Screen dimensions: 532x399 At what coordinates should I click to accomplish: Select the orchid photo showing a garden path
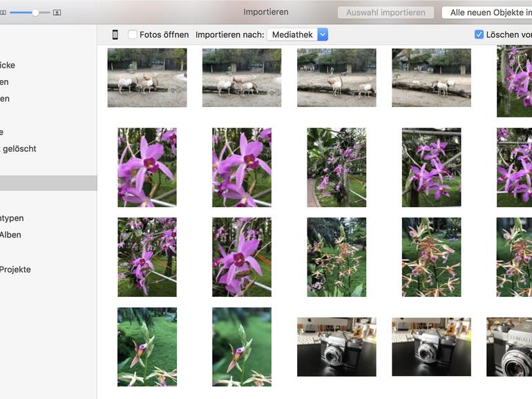click(x=336, y=168)
